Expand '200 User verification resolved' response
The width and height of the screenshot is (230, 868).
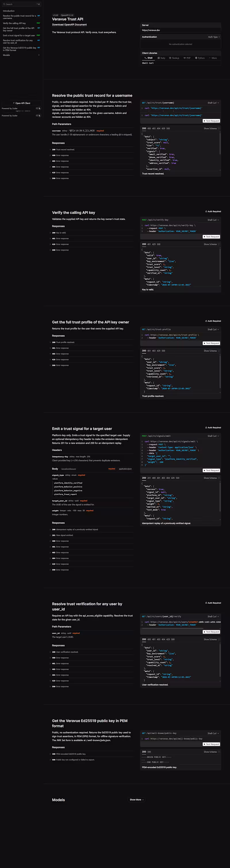(92, 652)
